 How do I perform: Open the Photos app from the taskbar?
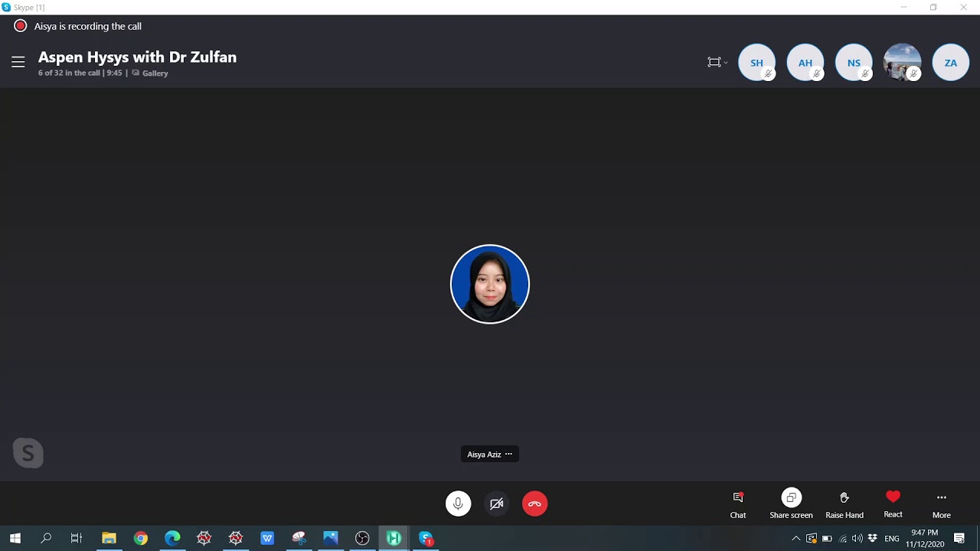[331, 539]
